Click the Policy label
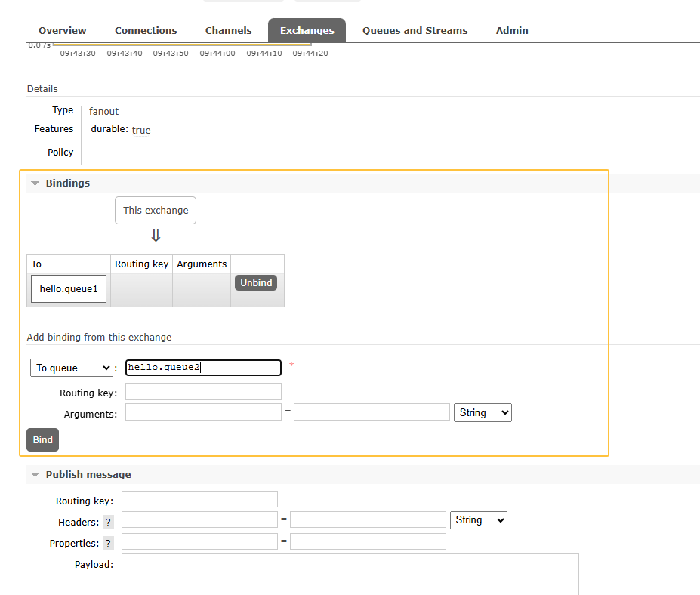700x595 pixels. coord(60,153)
